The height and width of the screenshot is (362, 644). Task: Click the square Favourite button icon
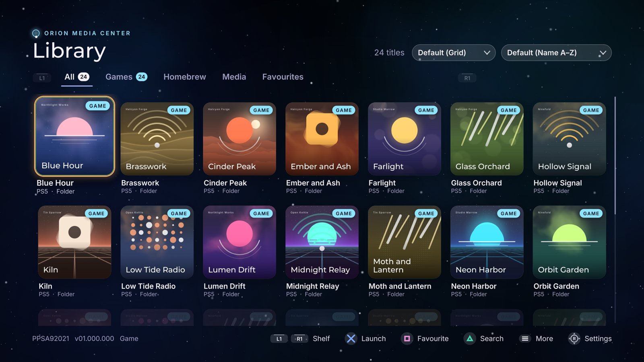[x=407, y=339]
